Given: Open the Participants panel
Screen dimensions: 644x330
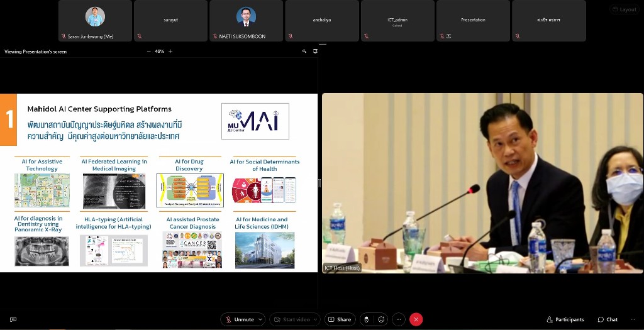Looking at the screenshot, I should [x=565, y=319].
